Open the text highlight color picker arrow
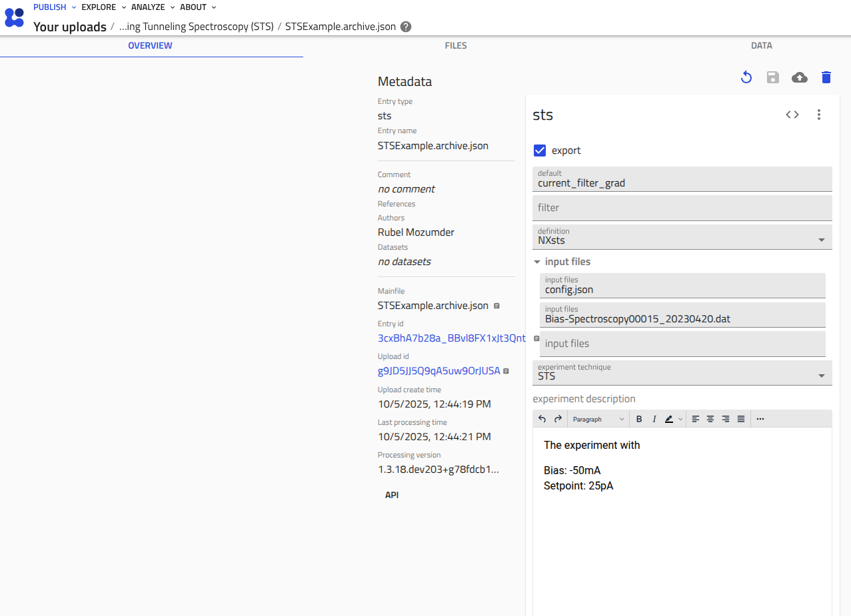851x616 pixels. (x=680, y=419)
